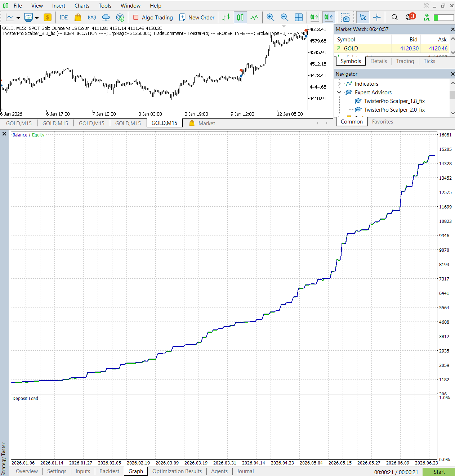Switch to Market Watch Details tab
Image resolution: width=455 pixels, height=476 pixels.
(x=379, y=61)
